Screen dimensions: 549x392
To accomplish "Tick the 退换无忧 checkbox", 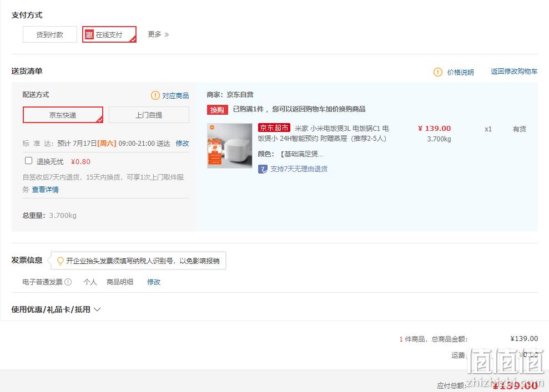I will point(29,160).
